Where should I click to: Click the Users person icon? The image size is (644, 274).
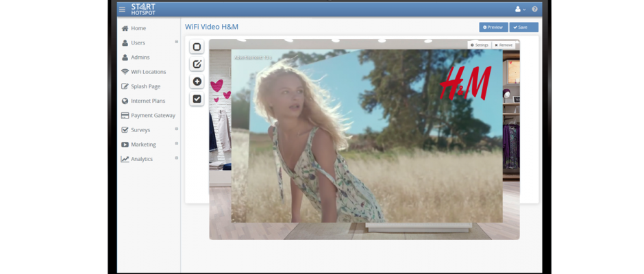(x=125, y=42)
